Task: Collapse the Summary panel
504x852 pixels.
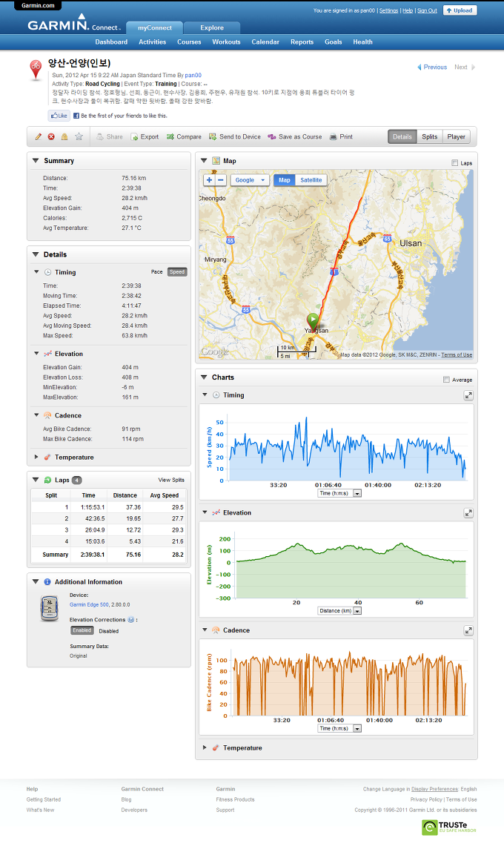Action: coord(36,161)
